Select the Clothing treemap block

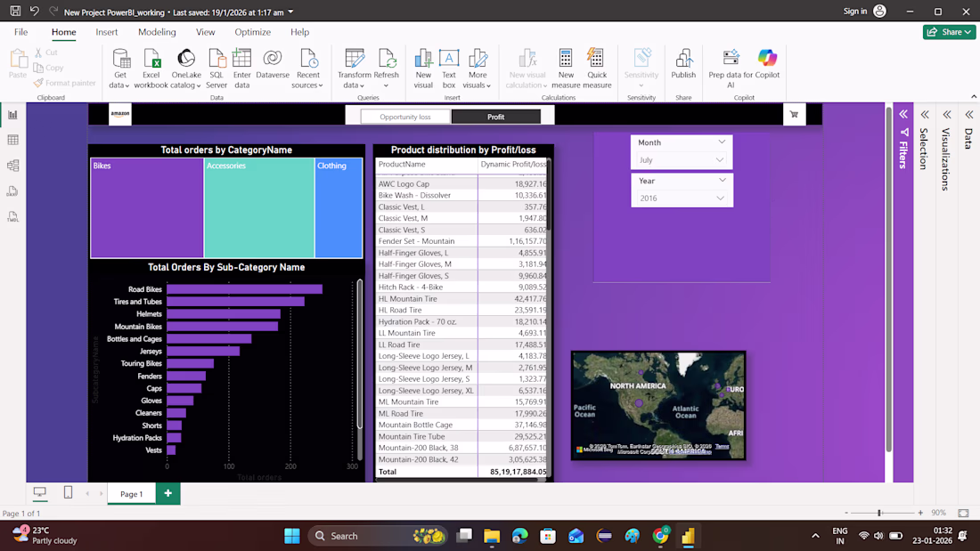pos(339,207)
